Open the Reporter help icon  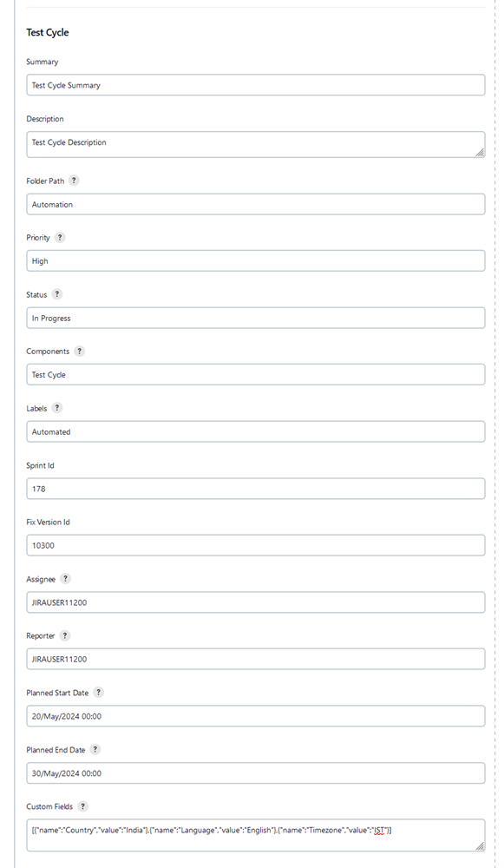pyautogui.click(x=64, y=635)
